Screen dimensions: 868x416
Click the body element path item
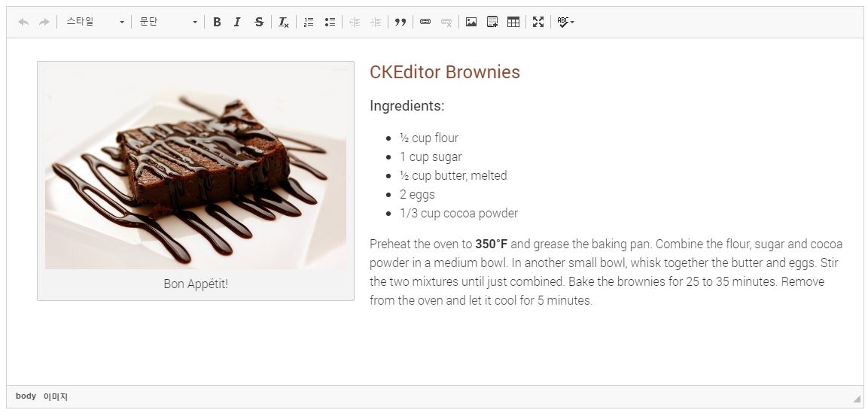(x=26, y=396)
